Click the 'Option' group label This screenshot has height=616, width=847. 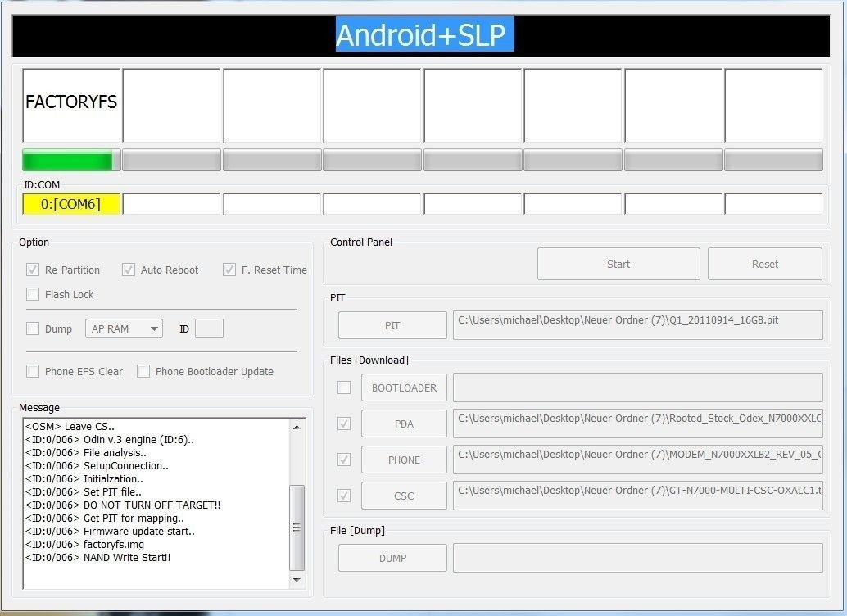[34, 242]
